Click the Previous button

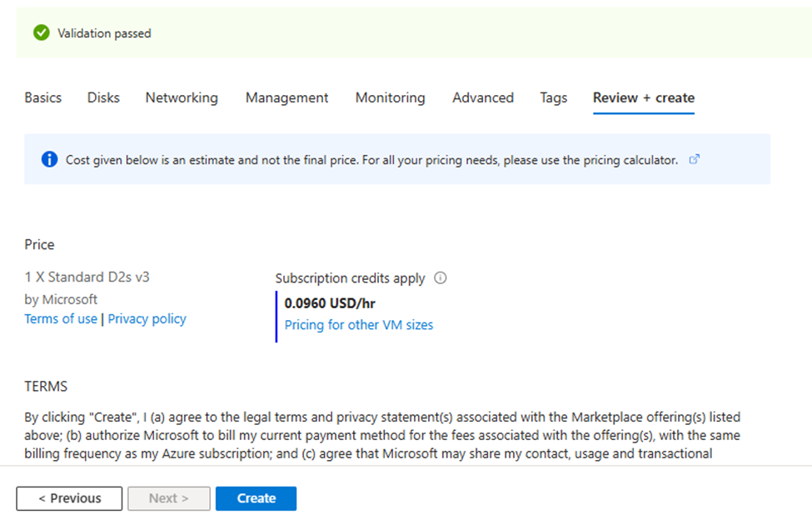(x=69, y=498)
